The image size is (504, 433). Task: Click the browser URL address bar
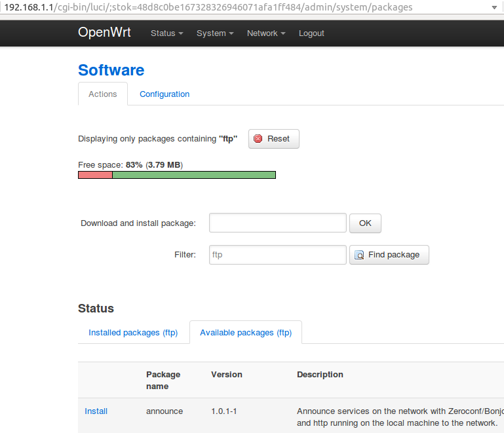(x=244, y=7)
